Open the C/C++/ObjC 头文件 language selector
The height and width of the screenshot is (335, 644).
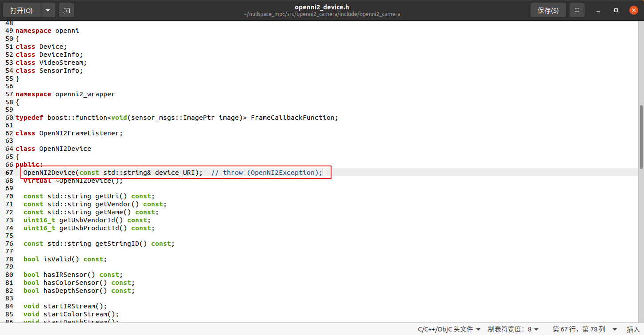(449, 329)
